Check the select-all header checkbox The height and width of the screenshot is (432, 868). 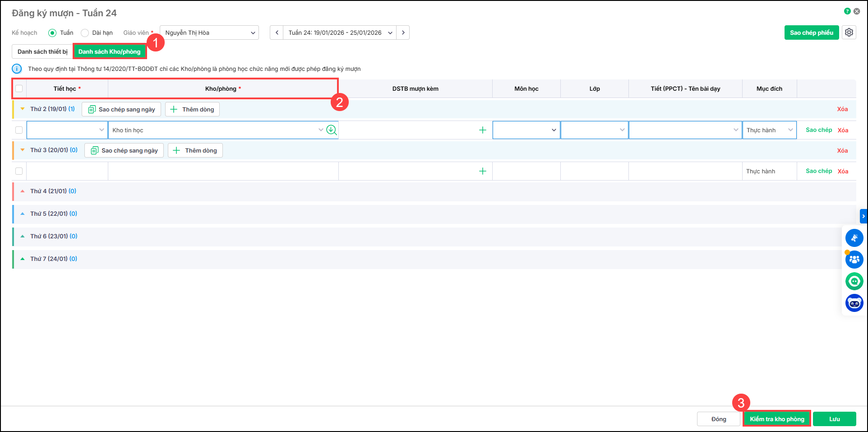pos(19,88)
